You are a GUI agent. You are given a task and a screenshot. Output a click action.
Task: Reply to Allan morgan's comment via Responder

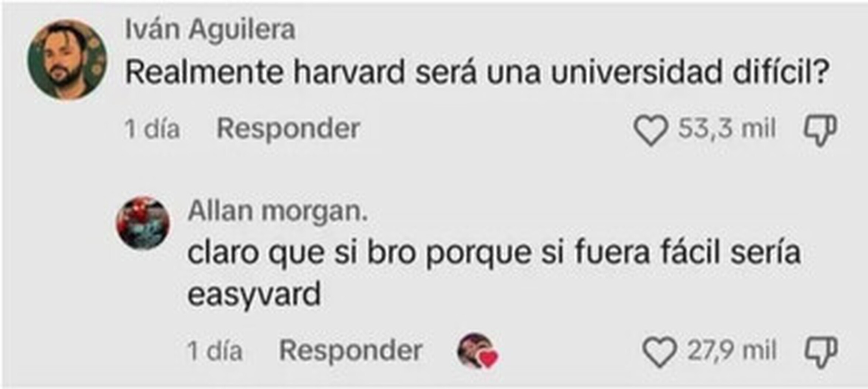(351, 350)
